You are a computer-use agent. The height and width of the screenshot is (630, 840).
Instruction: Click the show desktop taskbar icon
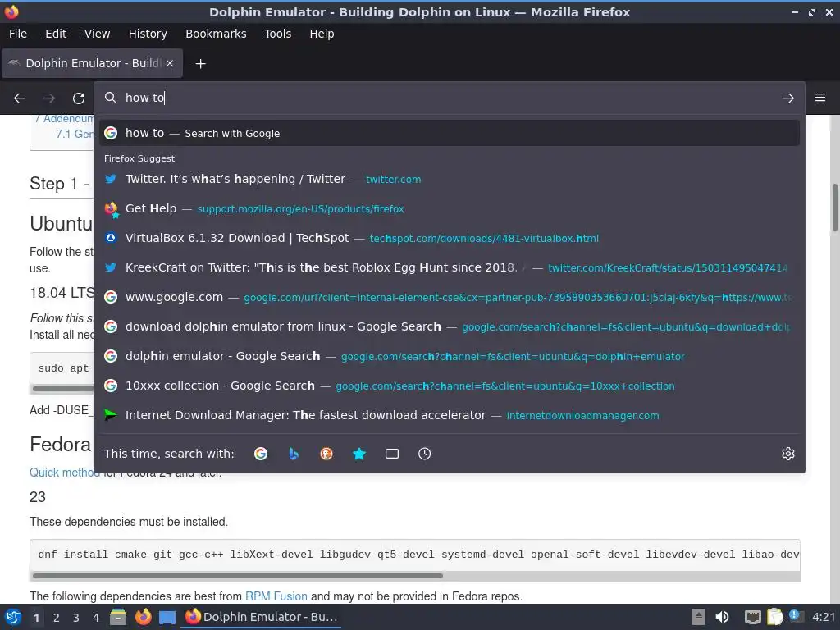[x=167, y=617]
